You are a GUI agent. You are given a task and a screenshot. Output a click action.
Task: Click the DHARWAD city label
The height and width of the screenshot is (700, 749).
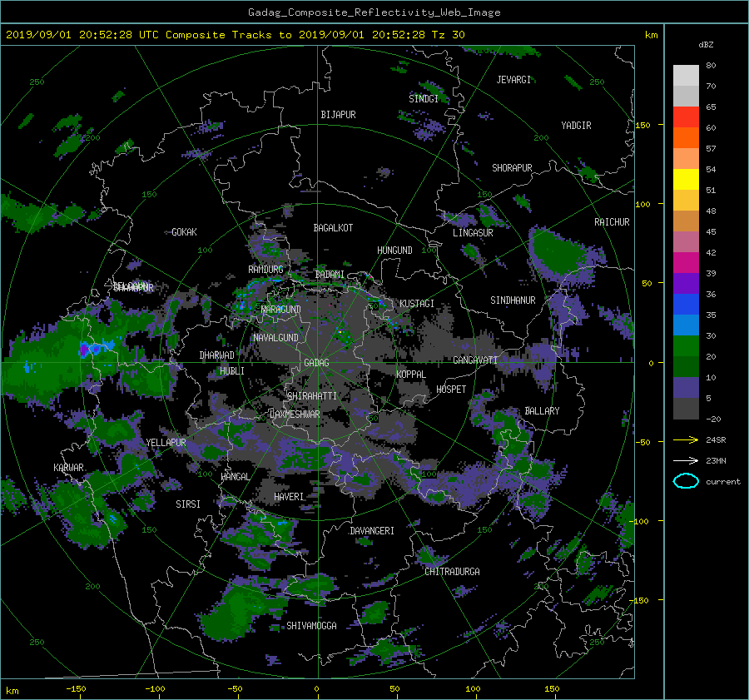pos(217,355)
